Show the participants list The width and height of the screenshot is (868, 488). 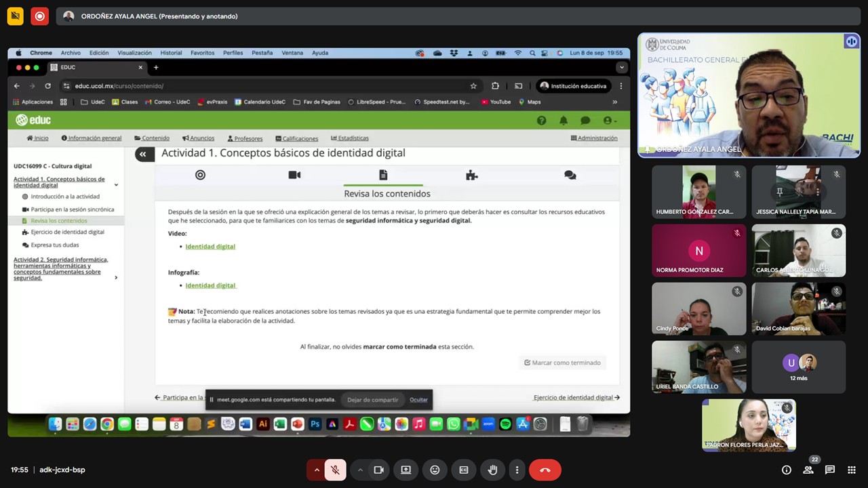808,470
